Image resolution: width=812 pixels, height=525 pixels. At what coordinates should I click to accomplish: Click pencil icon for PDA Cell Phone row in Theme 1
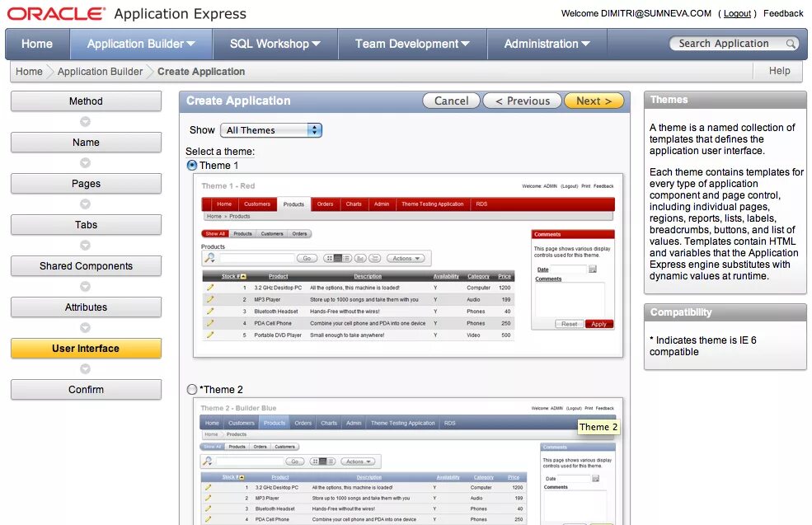pyautogui.click(x=209, y=323)
